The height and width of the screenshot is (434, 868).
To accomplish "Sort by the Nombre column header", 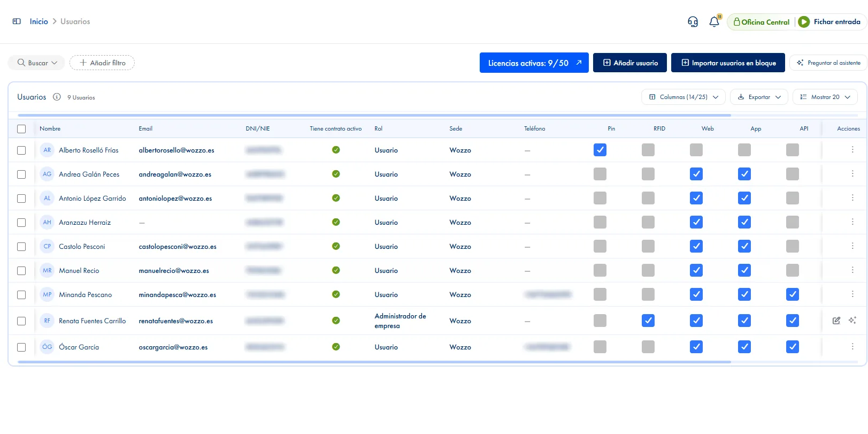I will (50, 128).
